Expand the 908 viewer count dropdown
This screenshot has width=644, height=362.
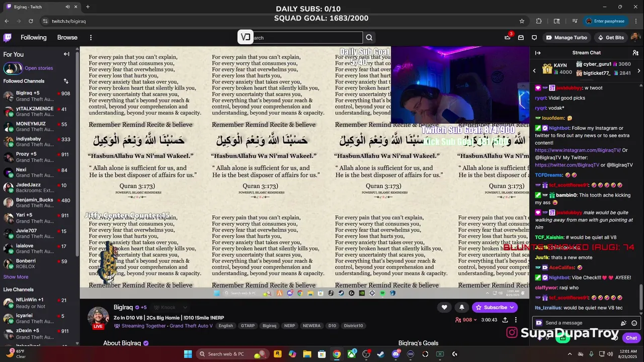(475, 320)
